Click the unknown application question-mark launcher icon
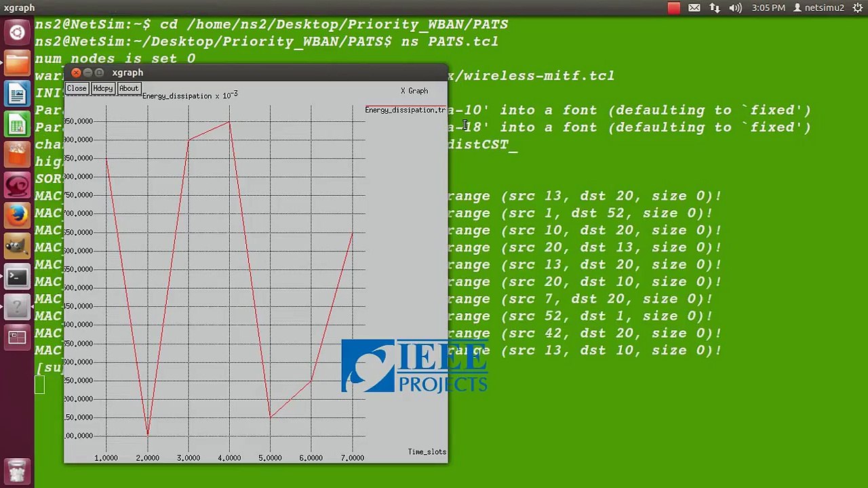 tap(18, 308)
